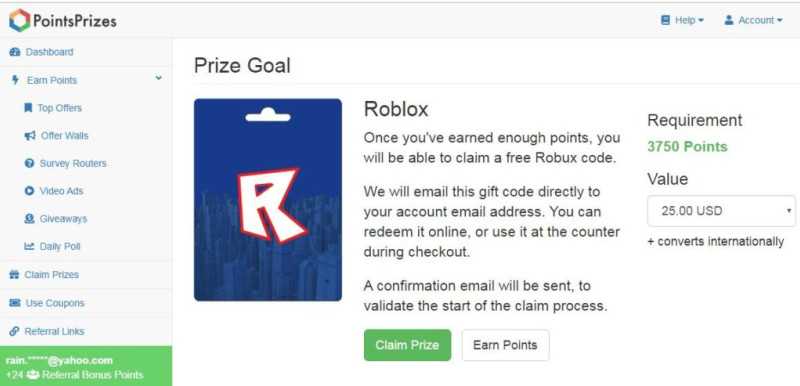Select the Top Offers bookmark icon
Image resolution: width=800 pixels, height=386 pixels.
28,108
